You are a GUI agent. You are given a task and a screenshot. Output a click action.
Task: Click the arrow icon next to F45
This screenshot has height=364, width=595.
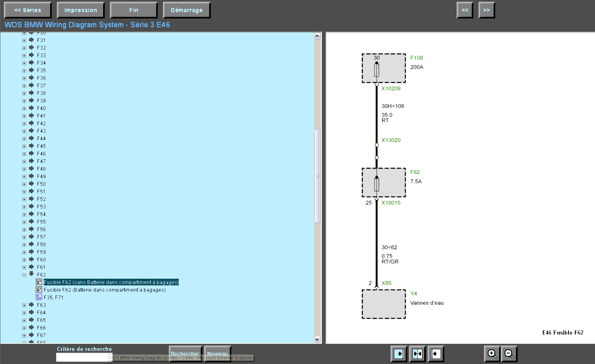tap(31, 146)
